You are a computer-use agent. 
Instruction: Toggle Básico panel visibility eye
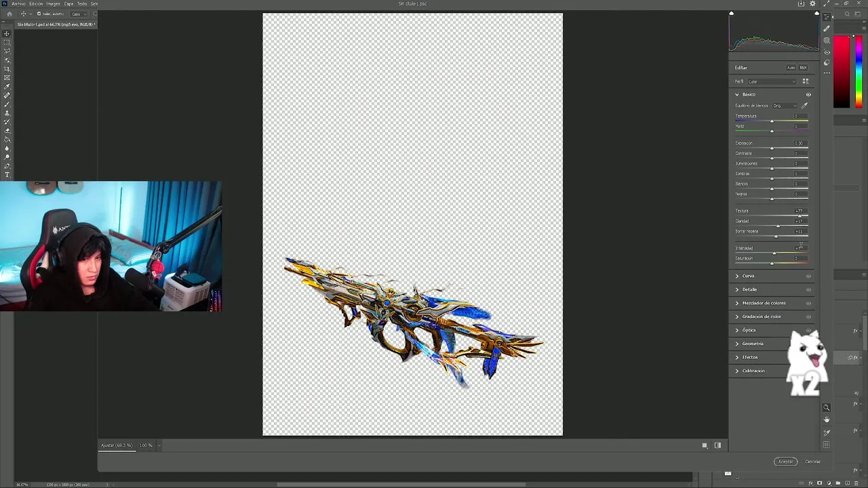[x=808, y=94]
